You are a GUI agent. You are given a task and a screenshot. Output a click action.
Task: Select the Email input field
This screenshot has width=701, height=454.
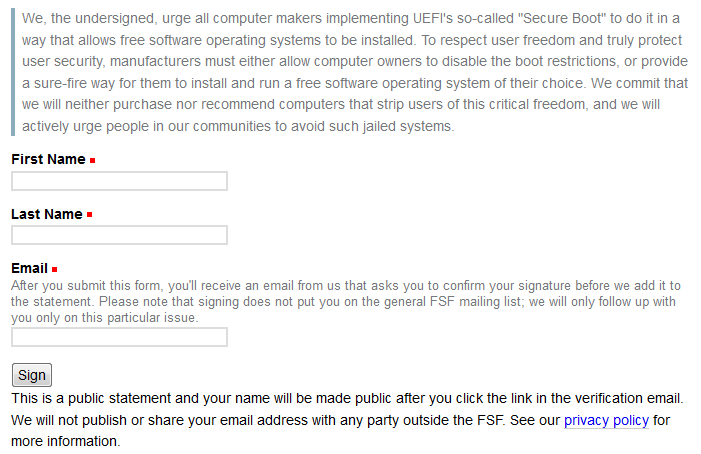[119, 337]
